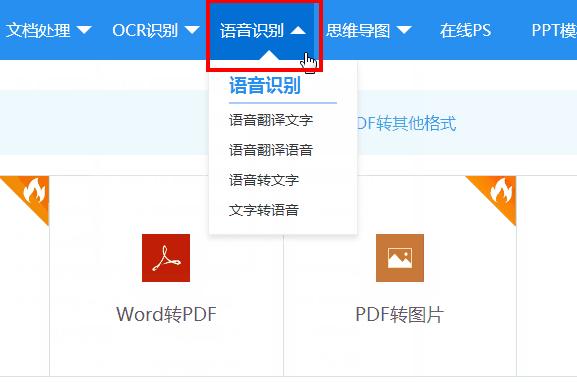Collapse the 语音识别 menu arrow
The image size is (577, 382).
[x=298, y=30]
